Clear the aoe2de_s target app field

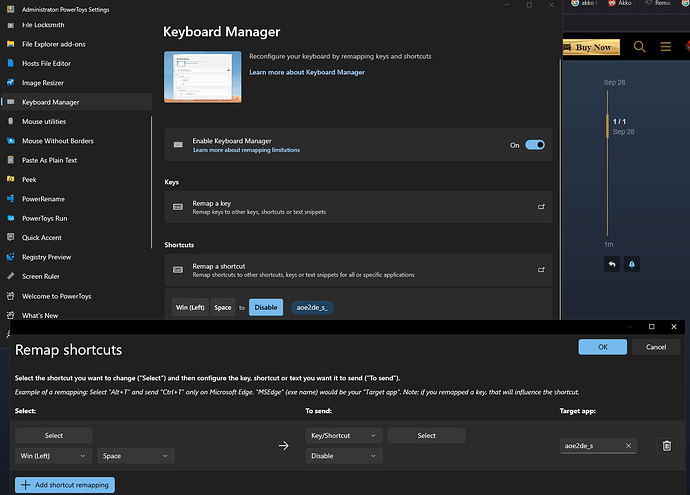628,446
